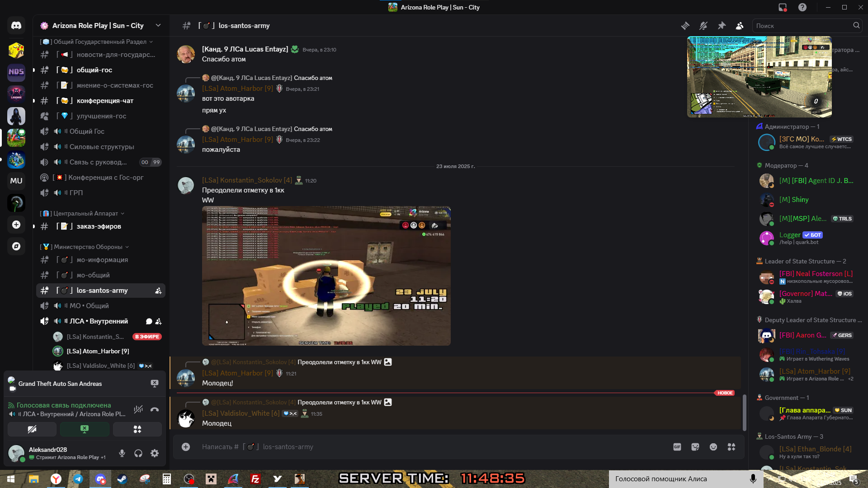Open inbox icon in title bar
The image size is (868, 488).
783,7
